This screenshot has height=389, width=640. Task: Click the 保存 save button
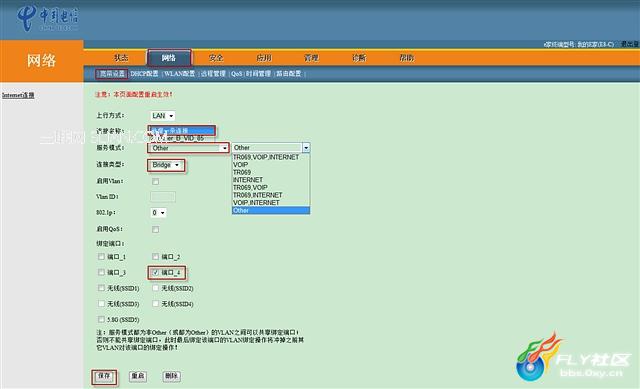104,376
